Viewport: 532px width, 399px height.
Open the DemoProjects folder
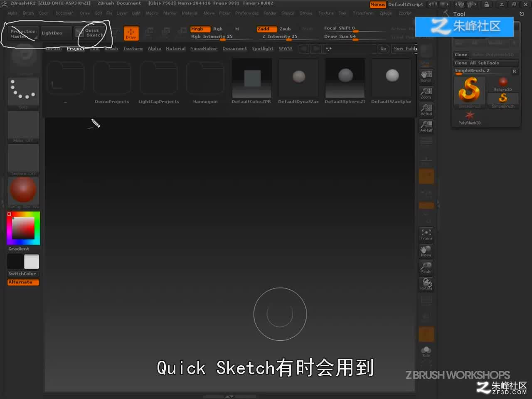[112, 83]
